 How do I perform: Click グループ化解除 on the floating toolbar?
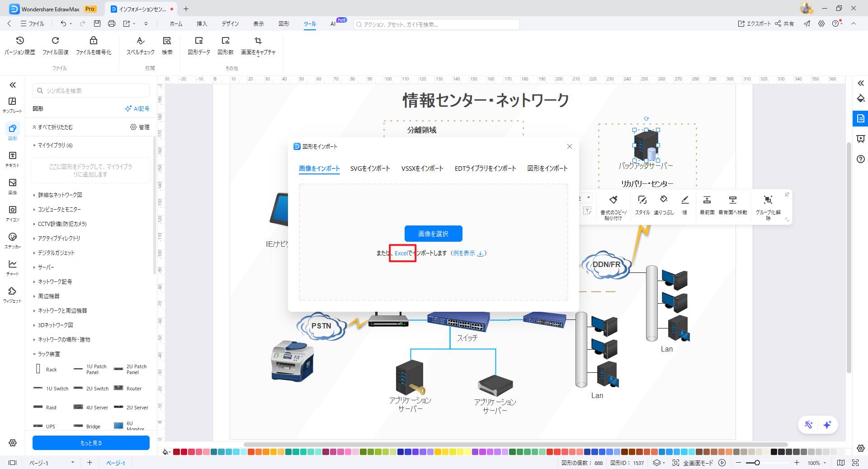tap(767, 206)
